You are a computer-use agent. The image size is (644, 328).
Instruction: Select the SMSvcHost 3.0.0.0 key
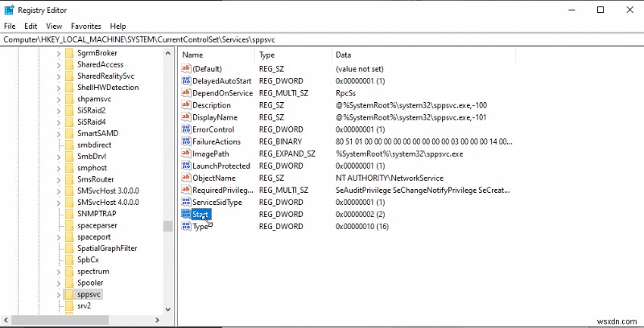click(108, 191)
